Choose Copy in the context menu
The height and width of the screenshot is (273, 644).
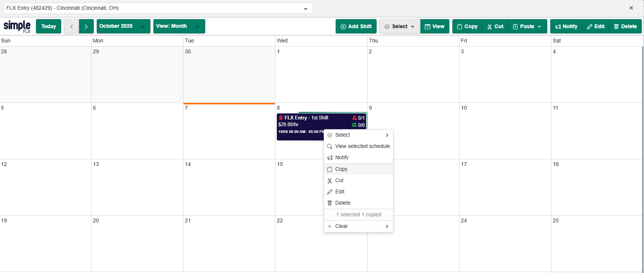pos(341,169)
